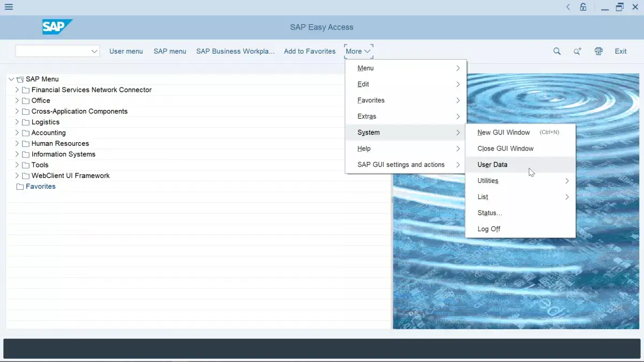The width and height of the screenshot is (644, 362).
Task: Open the More dropdown menu
Action: pyautogui.click(x=358, y=51)
